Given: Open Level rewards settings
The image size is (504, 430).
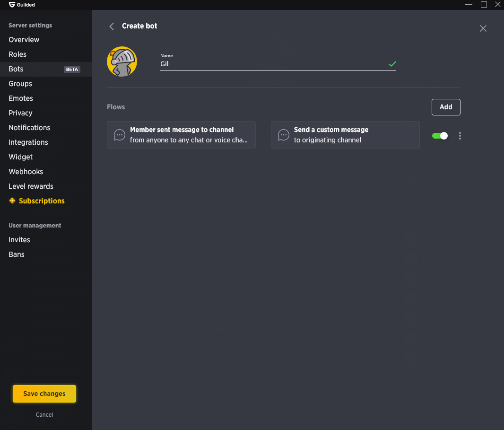Looking at the screenshot, I should point(31,186).
